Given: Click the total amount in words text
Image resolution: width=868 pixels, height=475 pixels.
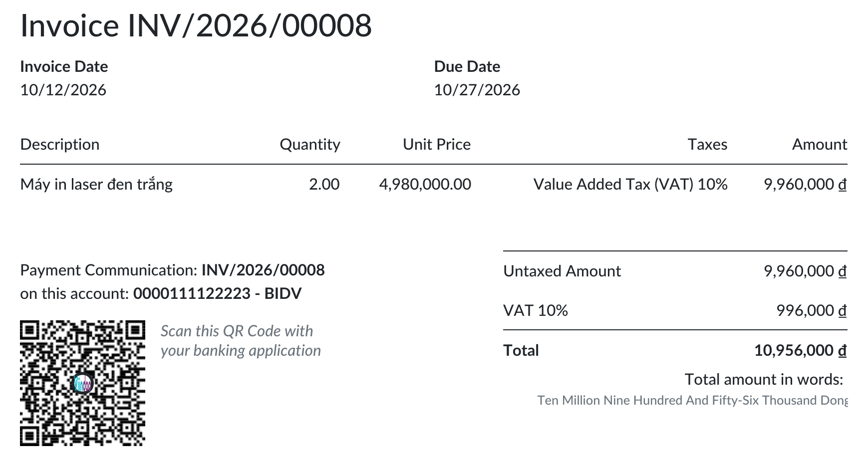Looking at the screenshot, I should 692,400.
